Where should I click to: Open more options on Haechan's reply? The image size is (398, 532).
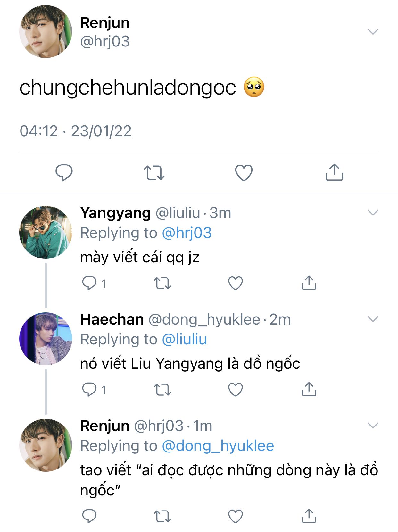pyautogui.click(x=373, y=319)
